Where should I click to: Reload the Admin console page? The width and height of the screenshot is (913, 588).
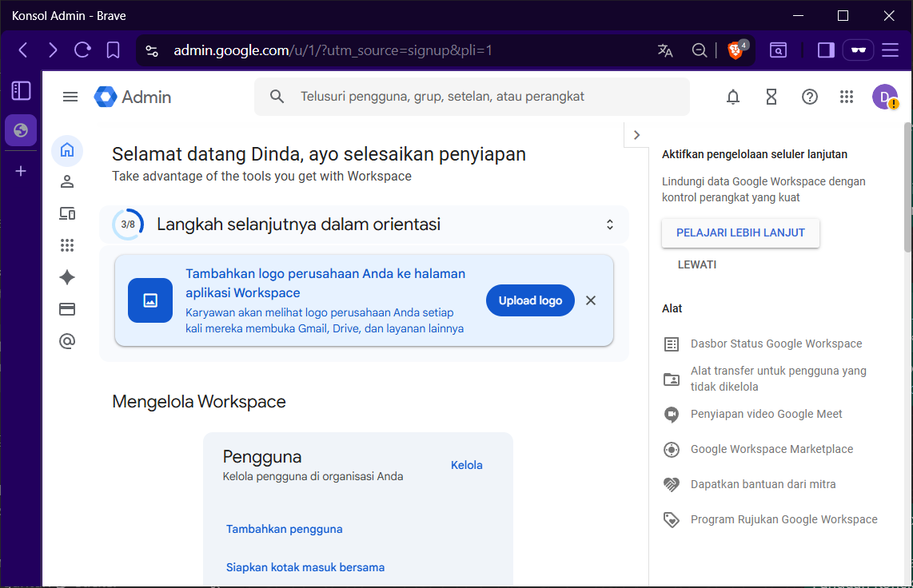[82, 50]
